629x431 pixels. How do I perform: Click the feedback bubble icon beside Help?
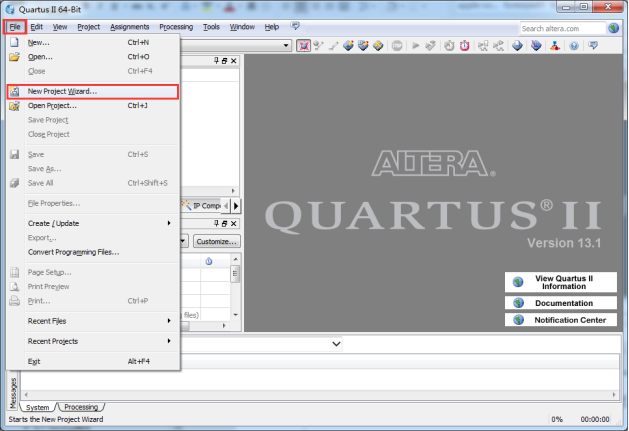[295, 26]
